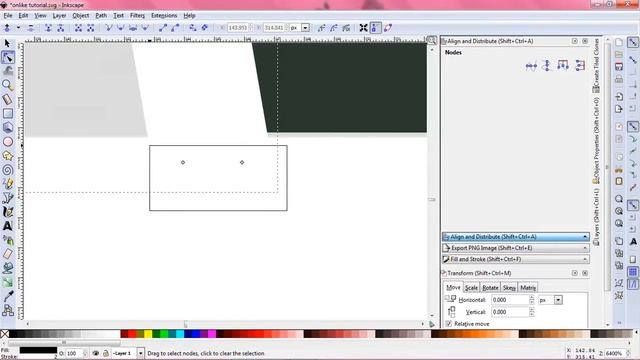Toggle show transformation handles for nodes
This screenshot has width=640, height=360.
(363, 28)
